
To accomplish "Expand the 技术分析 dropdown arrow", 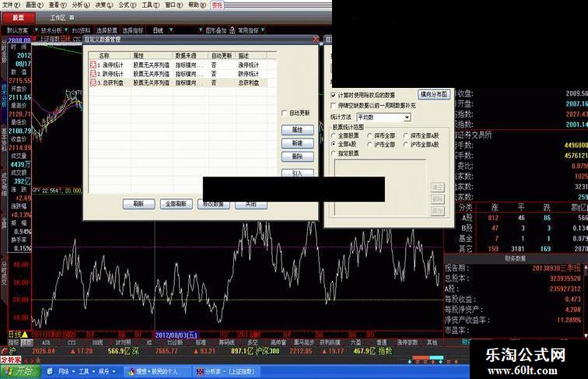I will click(x=66, y=30).
